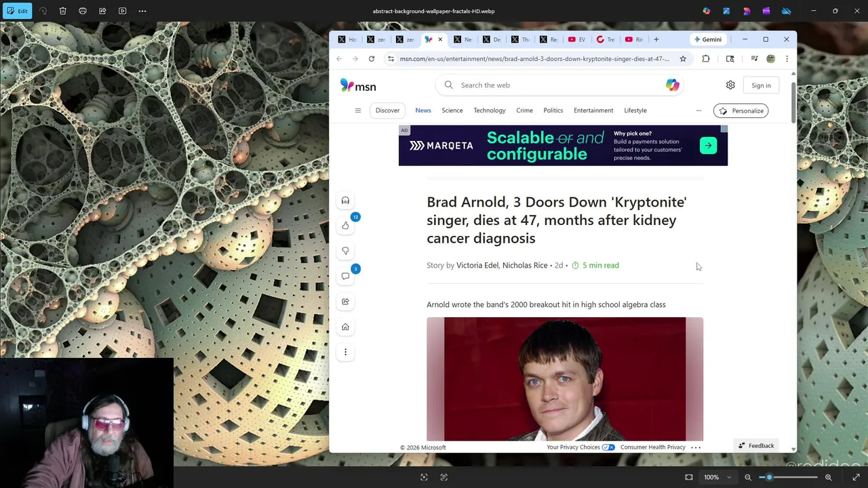Image resolution: width=868 pixels, height=488 pixels.
Task: Open the Science category
Action: click(x=452, y=110)
